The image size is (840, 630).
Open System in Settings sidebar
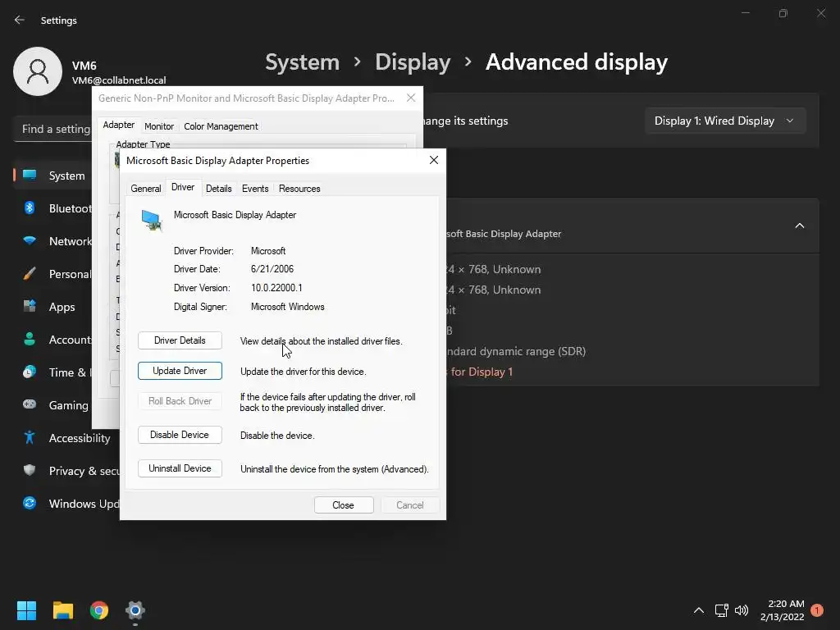[x=53, y=176]
